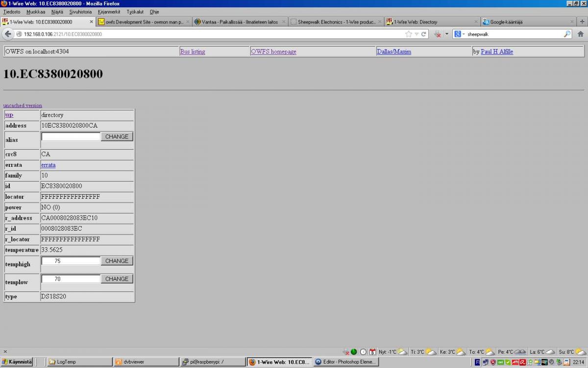Click the downloads icon with the red X
The height and width of the screenshot is (368, 588).
[x=438, y=34]
